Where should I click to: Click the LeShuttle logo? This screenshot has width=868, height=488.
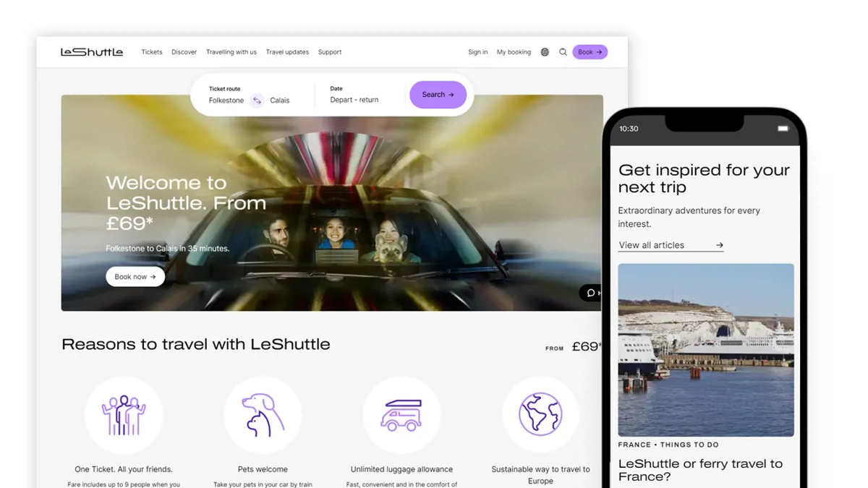pyautogui.click(x=92, y=52)
